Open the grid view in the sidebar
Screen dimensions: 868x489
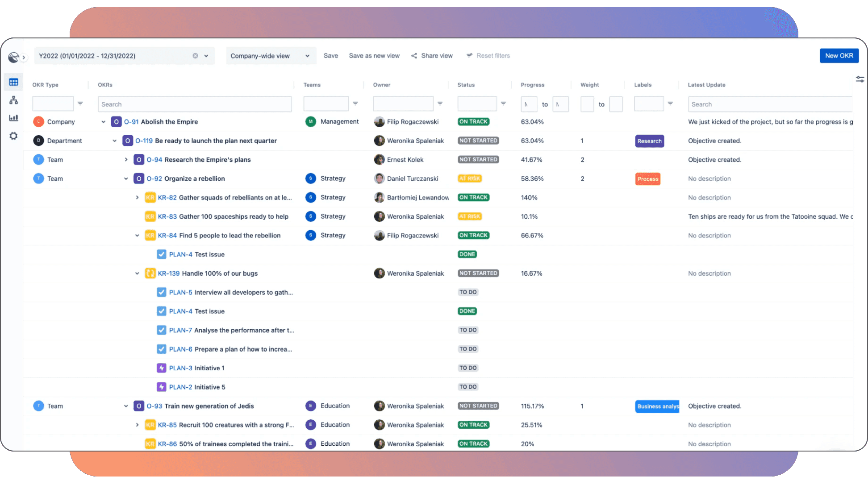[13, 82]
